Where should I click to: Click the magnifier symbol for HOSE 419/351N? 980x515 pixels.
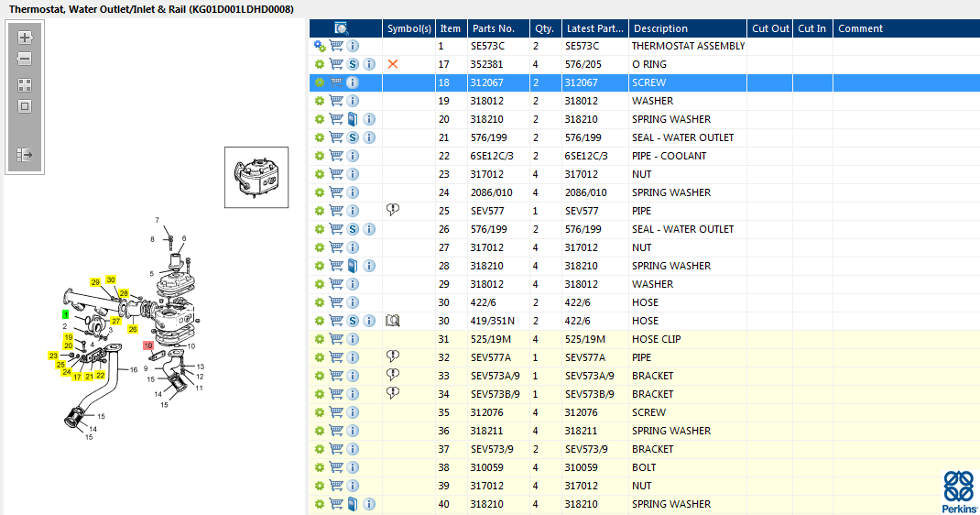click(393, 321)
